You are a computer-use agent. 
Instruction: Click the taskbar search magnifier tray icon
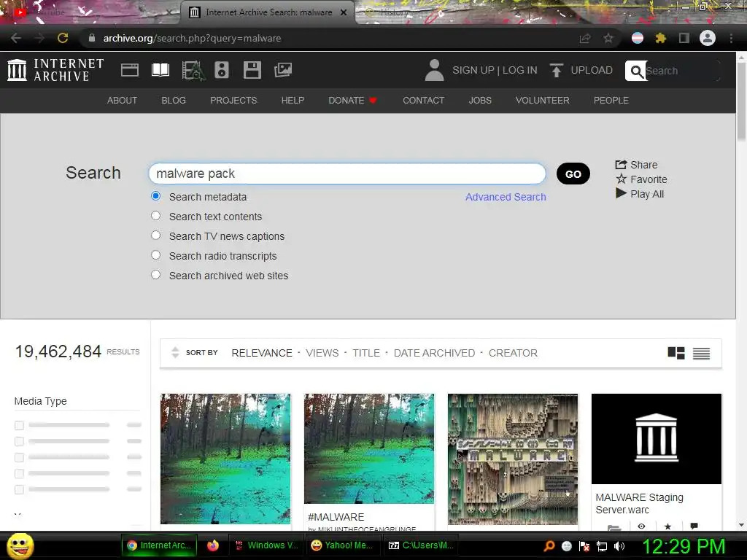coord(549,546)
